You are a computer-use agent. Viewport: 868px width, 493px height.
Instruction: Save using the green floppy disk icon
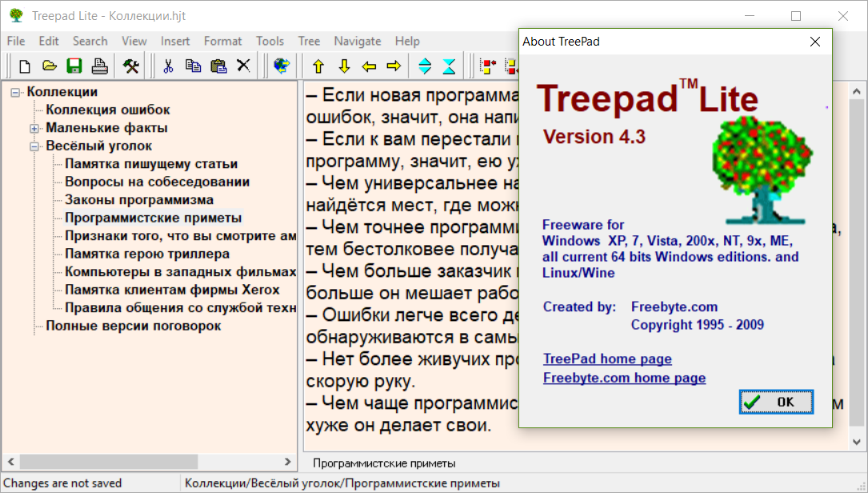pyautogui.click(x=74, y=66)
